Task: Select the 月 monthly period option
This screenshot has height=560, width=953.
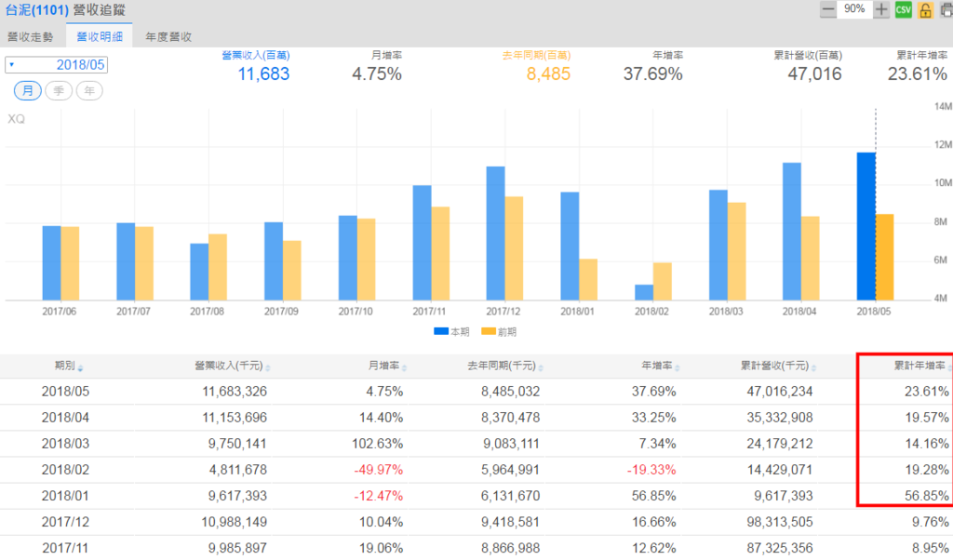Action: [x=28, y=91]
